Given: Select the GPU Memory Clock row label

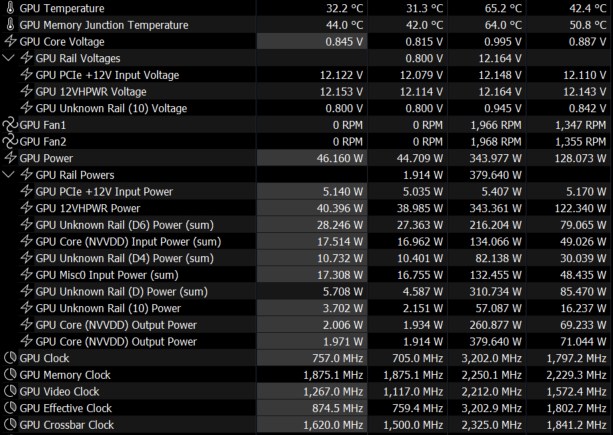Looking at the screenshot, I should click(x=65, y=375).
